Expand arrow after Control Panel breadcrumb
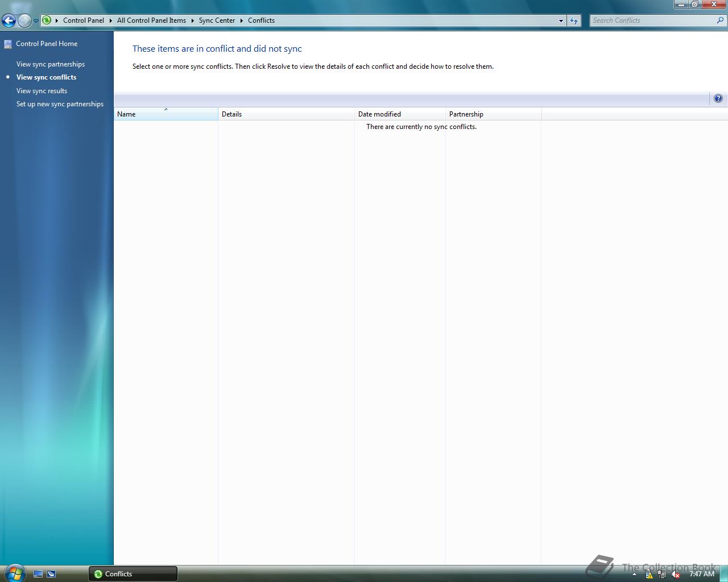This screenshot has width=728, height=582. [x=110, y=20]
